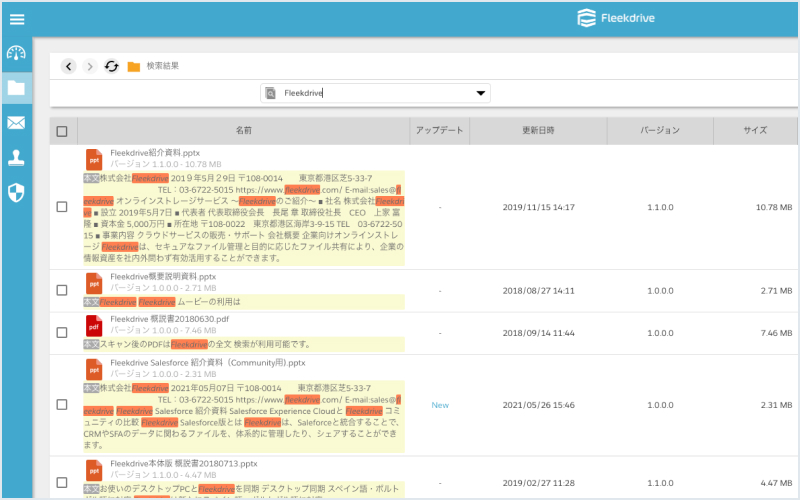Viewport: 800px width, 500px height.
Task: Click date 2019/02/27 11:28
Action: pos(538,483)
